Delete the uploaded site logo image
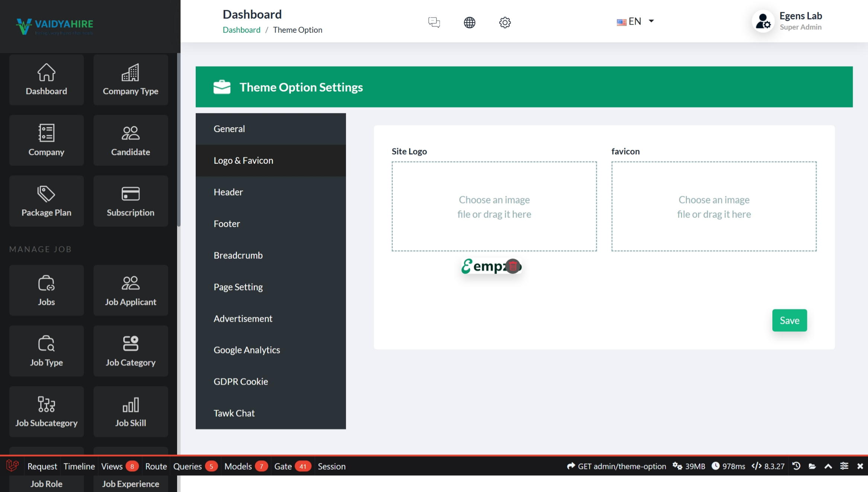Viewport: 868px width, 492px height. tap(513, 266)
